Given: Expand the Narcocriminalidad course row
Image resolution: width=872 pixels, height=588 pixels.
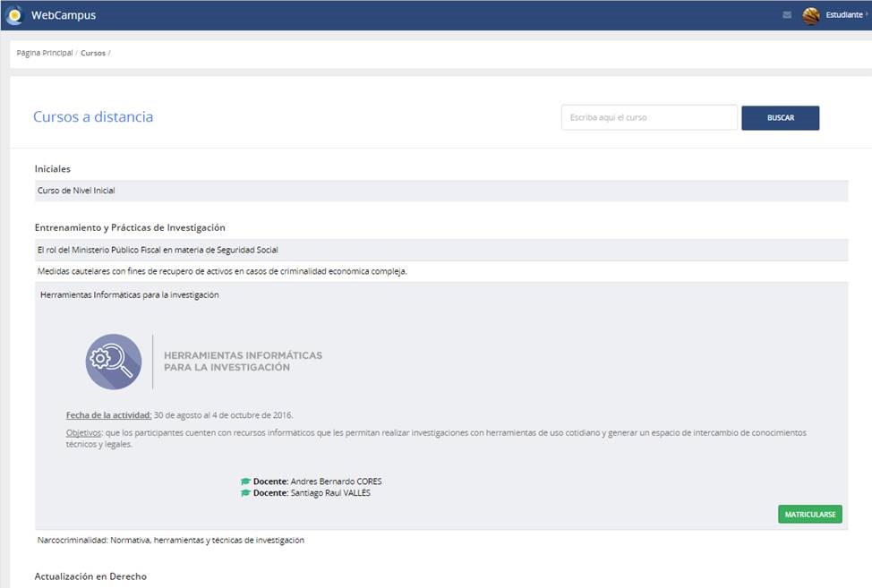Looking at the screenshot, I should click(x=170, y=541).
